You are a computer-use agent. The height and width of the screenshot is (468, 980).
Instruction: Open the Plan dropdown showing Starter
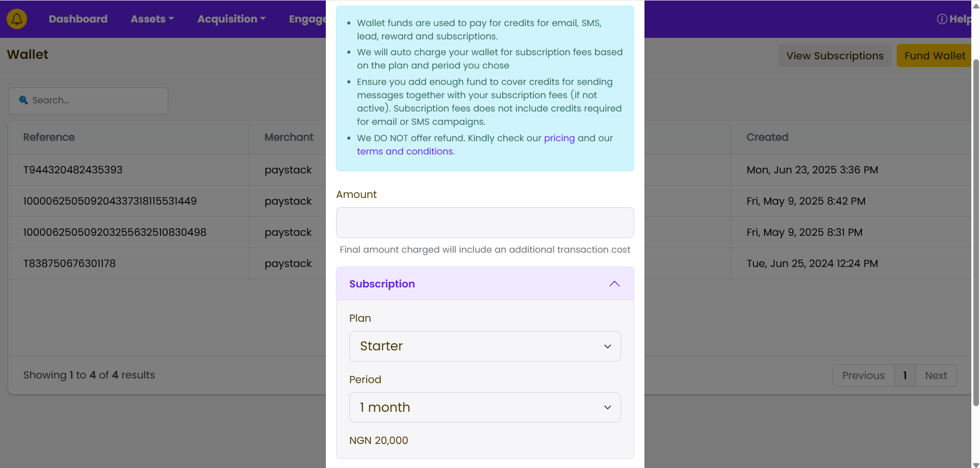(x=484, y=346)
